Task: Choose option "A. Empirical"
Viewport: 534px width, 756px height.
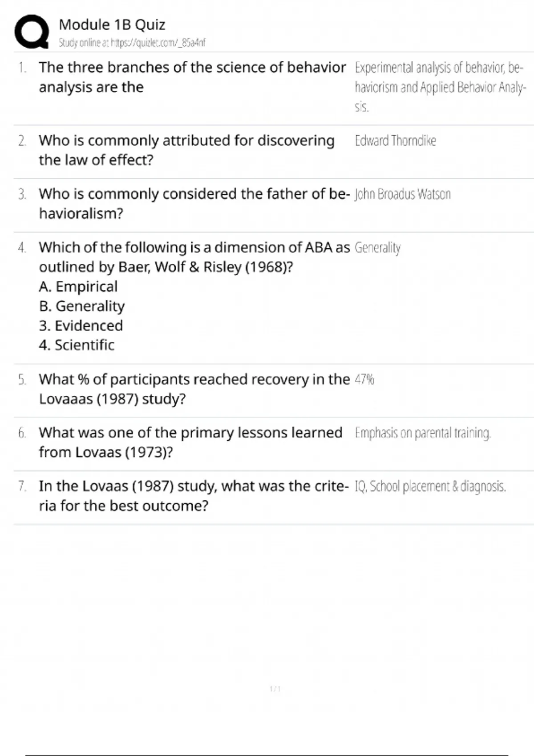Action: click(78, 286)
